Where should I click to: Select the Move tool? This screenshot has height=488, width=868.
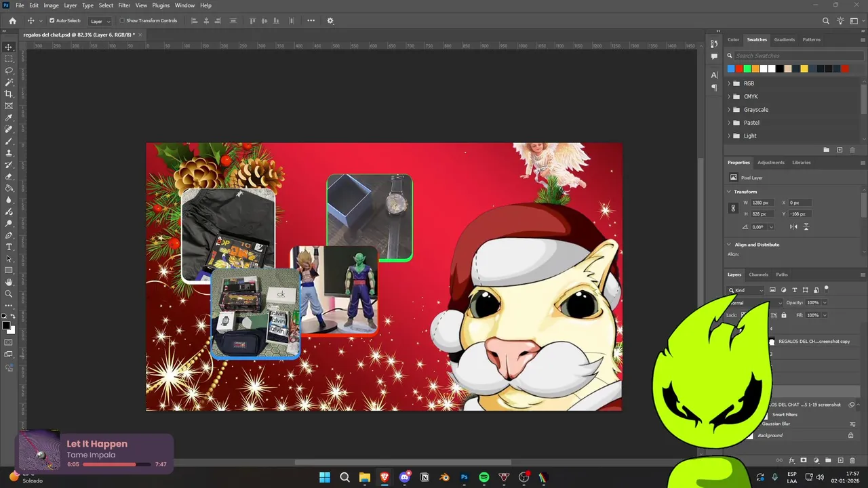[x=9, y=47]
